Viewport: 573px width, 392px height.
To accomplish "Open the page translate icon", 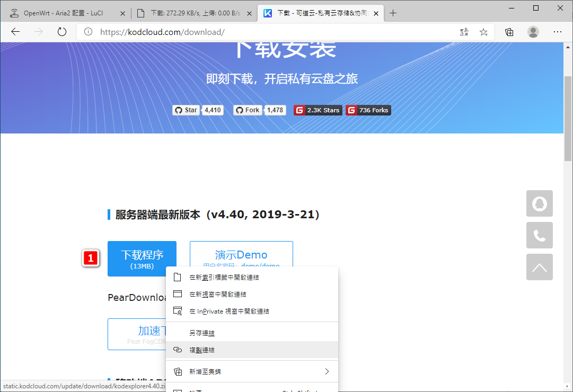I will pos(464,32).
